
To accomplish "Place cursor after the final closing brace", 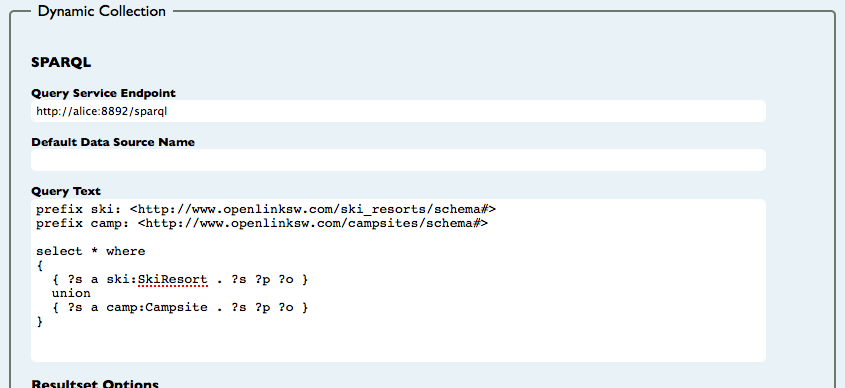I will coord(43,322).
